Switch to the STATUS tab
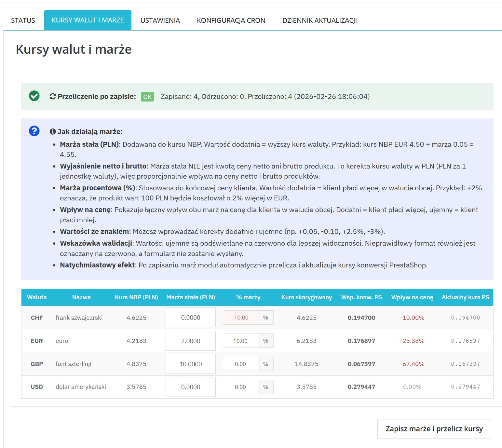The width and height of the screenshot is (502, 448). point(23,20)
